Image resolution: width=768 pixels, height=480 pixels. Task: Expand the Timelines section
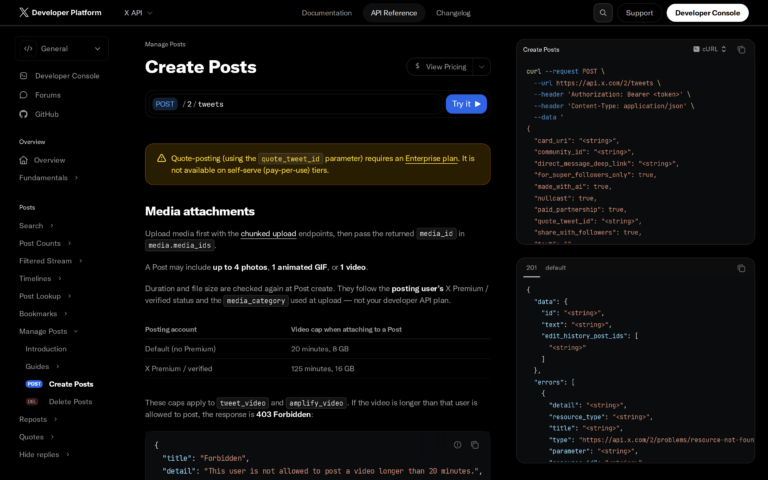(60, 279)
